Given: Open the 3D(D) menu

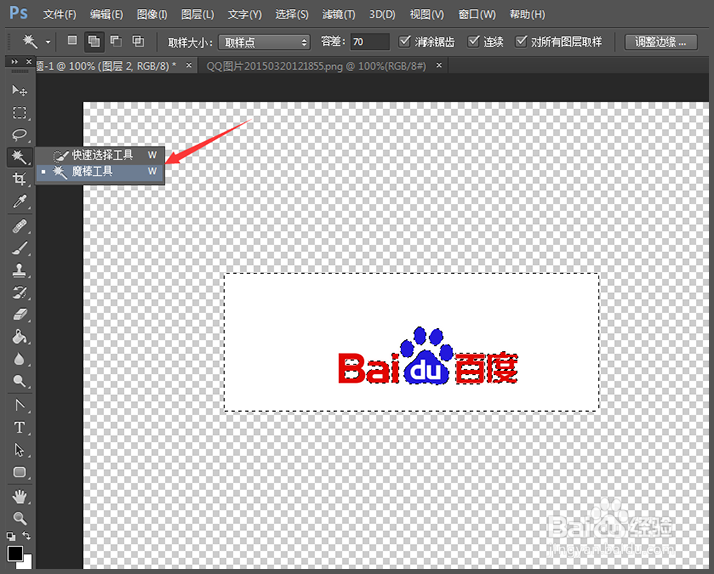Looking at the screenshot, I should point(382,15).
